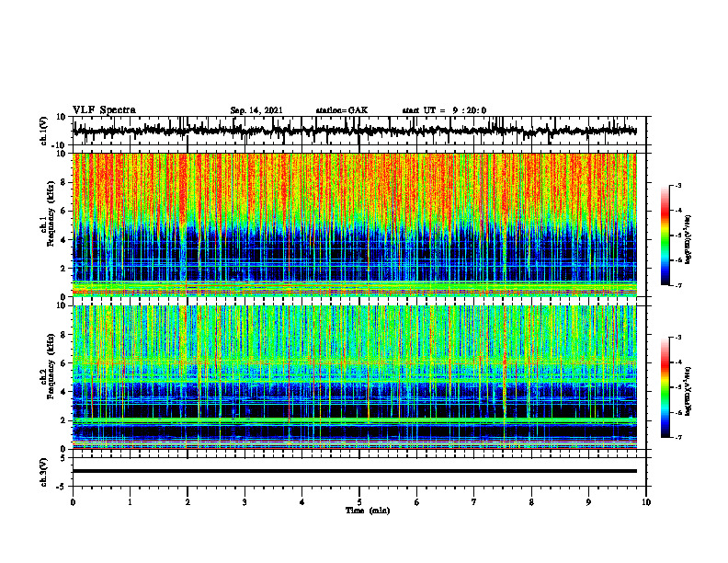This screenshot has height=563, width=728.
Task: Click the ch.1 color bar '-3' label
Action: coord(677,186)
